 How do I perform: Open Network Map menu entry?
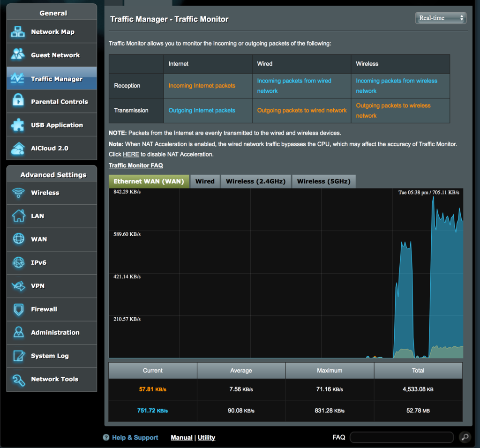[x=52, y=32]
